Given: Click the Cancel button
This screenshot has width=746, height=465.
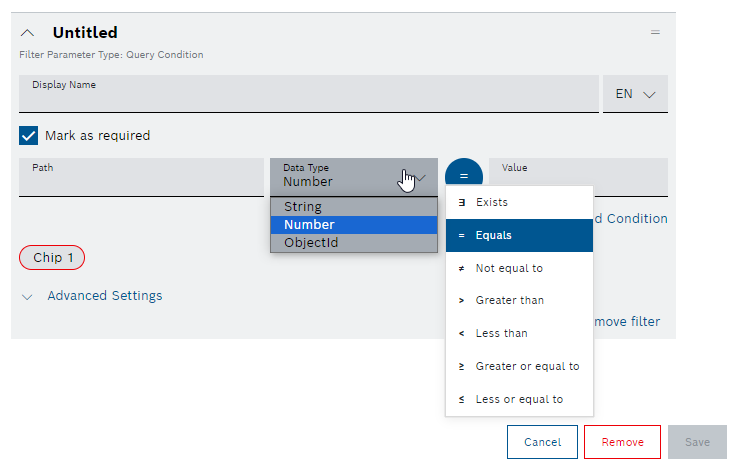Looking at the screenshot, I should point(542,442).
